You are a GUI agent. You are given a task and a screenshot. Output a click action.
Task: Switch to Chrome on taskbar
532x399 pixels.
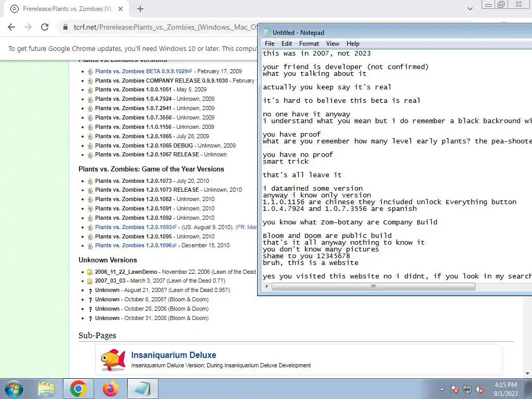[x=78, y=389]
